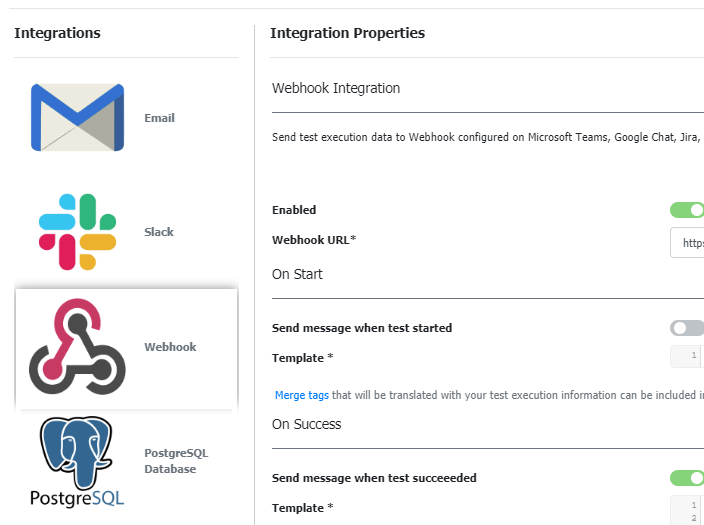Enable Send message when test started
Viewport: 704px width, 525px height.
click(x=687, y=328)
